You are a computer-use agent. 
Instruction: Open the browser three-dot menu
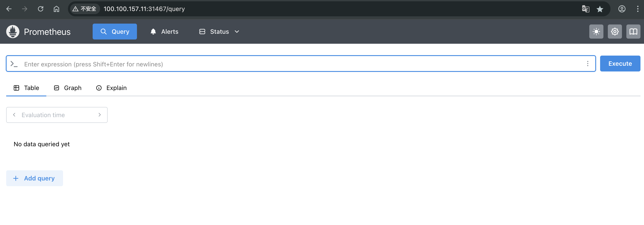tap(638, 9)
